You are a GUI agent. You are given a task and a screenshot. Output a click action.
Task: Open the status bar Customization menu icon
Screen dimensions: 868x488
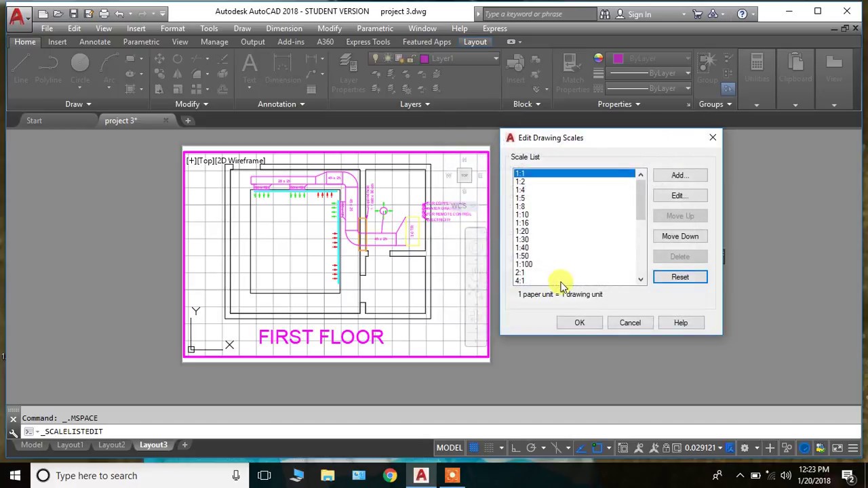tap(853, 448)
